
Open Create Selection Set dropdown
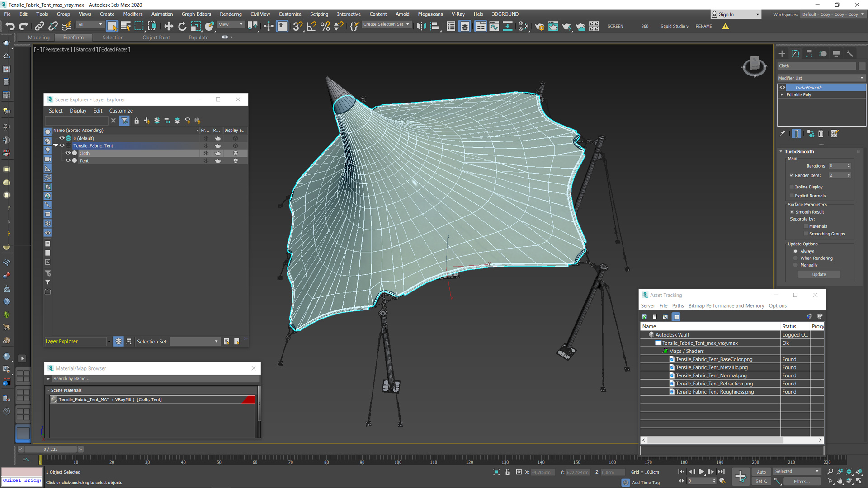[387, 24]
